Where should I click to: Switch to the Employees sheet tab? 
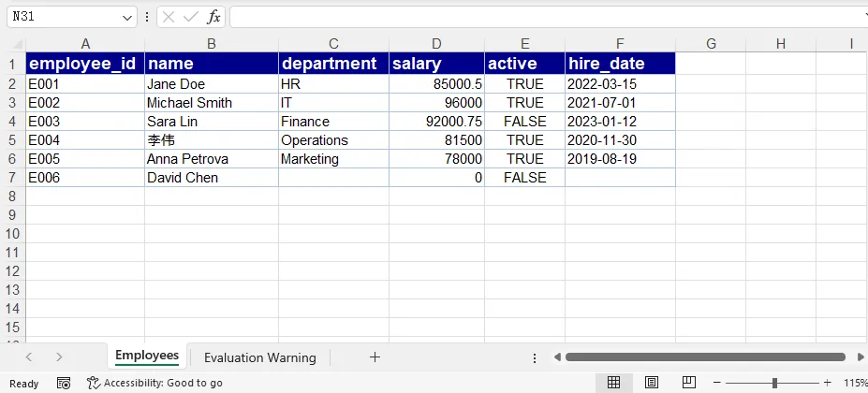[x=147, y=356]
